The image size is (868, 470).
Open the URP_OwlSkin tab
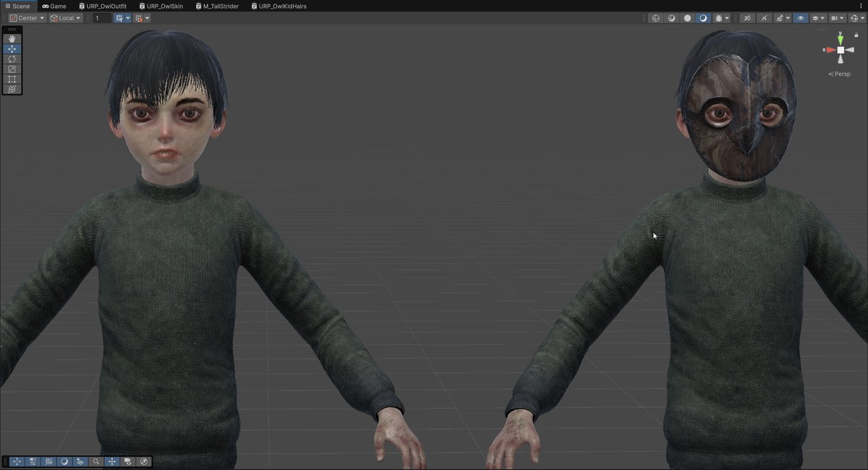[161, 6]
